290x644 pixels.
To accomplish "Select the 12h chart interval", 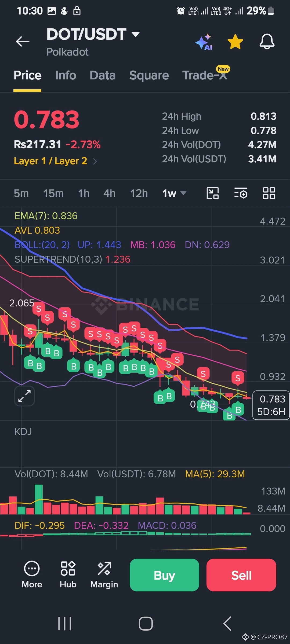I will coord(139,193).
